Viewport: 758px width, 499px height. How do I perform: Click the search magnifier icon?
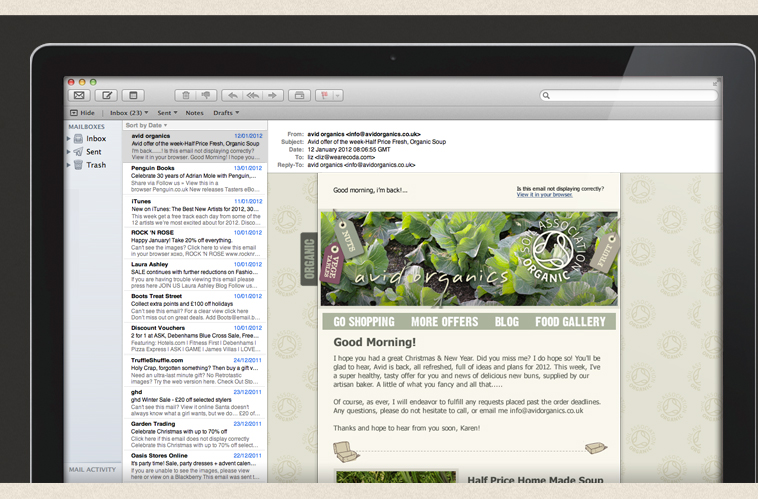(546, 95)
